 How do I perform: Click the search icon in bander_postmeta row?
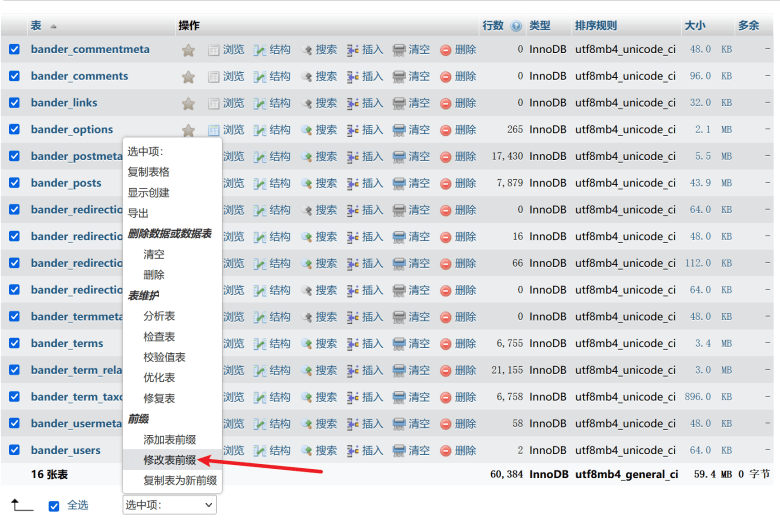(306, 157)
